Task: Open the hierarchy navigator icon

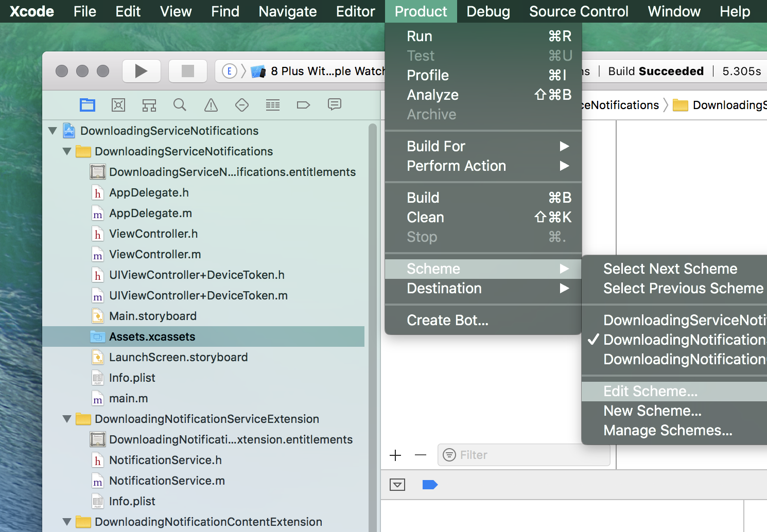Action: [149, 105]
